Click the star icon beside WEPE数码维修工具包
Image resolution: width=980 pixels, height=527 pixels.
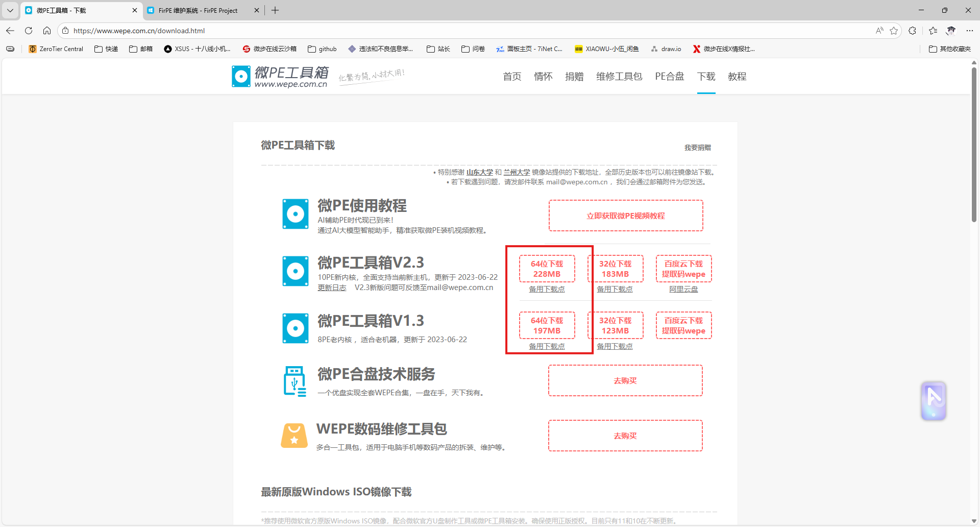(294, 436)
